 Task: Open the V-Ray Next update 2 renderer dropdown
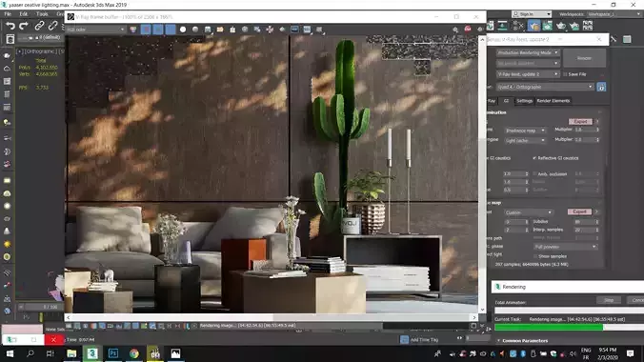pos(528,74)
